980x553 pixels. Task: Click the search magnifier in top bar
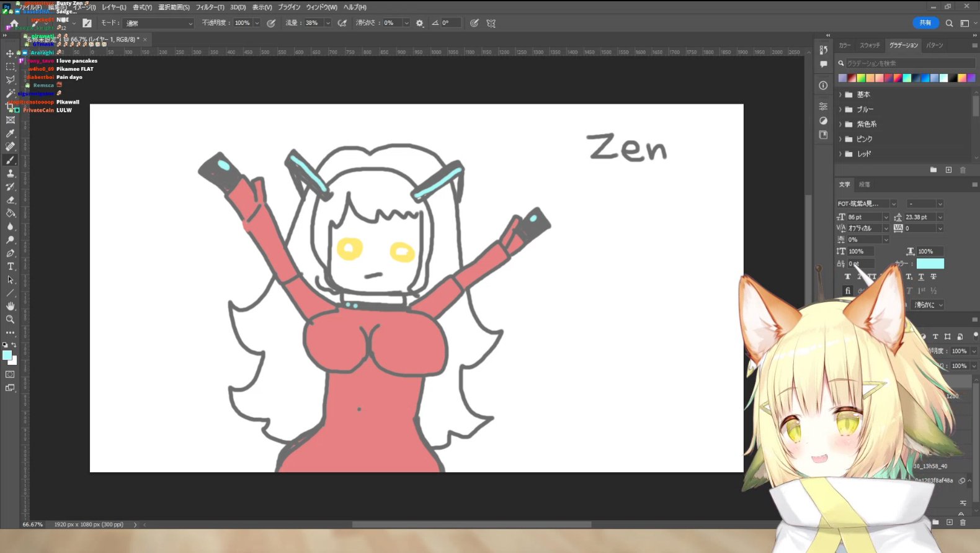pos(949,23)
